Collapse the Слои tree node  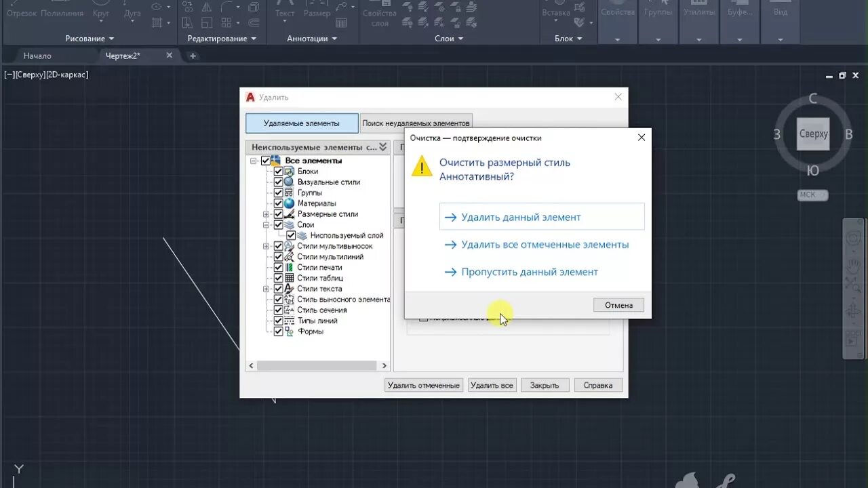click(x=267, y=224)
